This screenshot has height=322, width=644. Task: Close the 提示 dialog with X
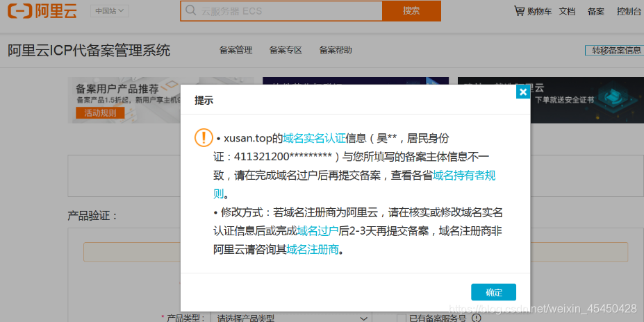523,92
